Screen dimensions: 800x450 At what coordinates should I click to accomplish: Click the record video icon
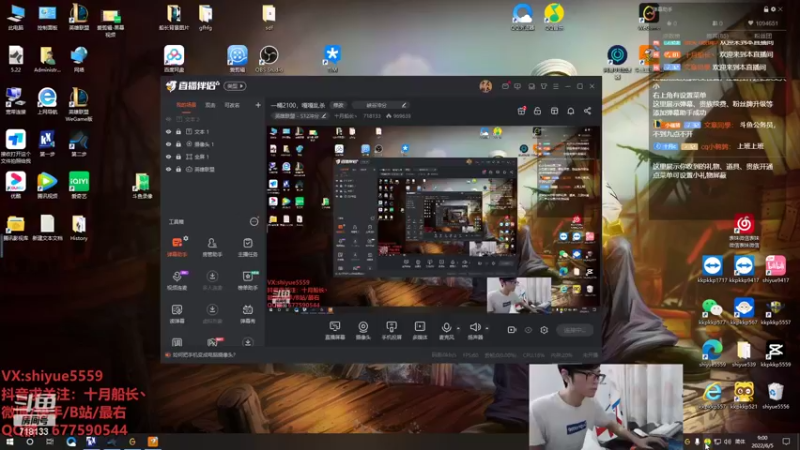[x=512, y=330]
